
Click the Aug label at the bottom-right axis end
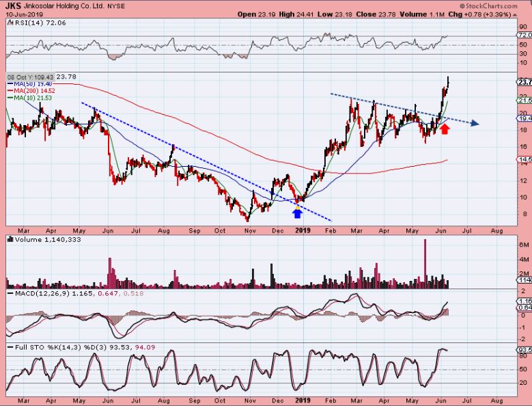496,401
